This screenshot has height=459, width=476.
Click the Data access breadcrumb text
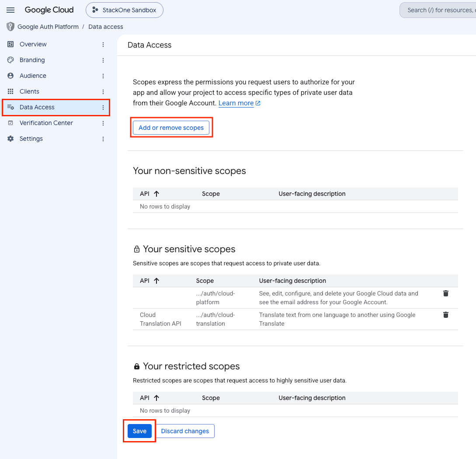click(x=106, y=27)
